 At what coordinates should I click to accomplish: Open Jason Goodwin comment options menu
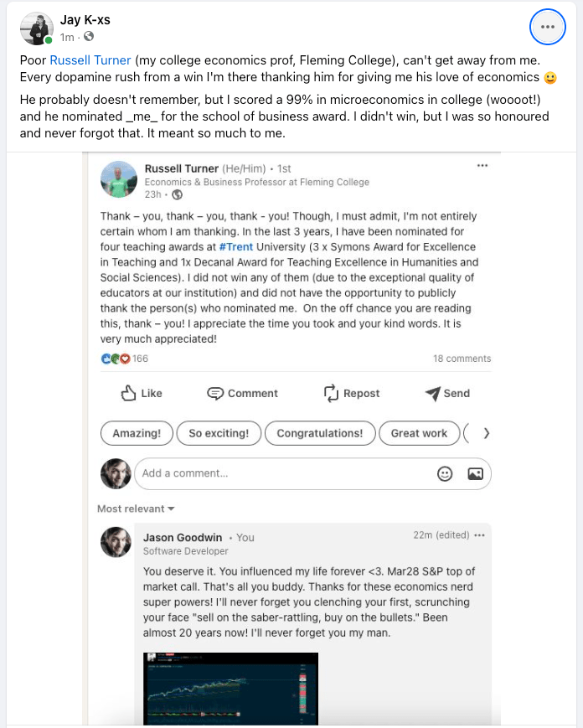tap(479, 535)
